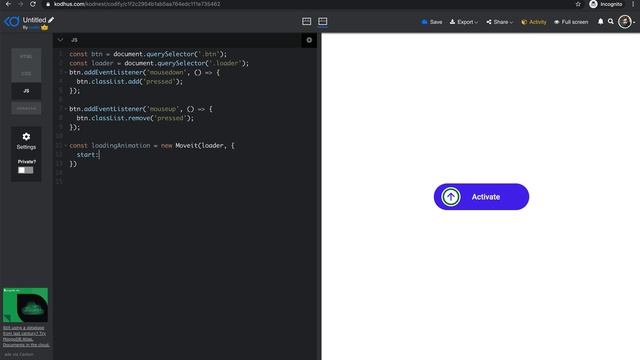Open the Share dropdown

500,22
